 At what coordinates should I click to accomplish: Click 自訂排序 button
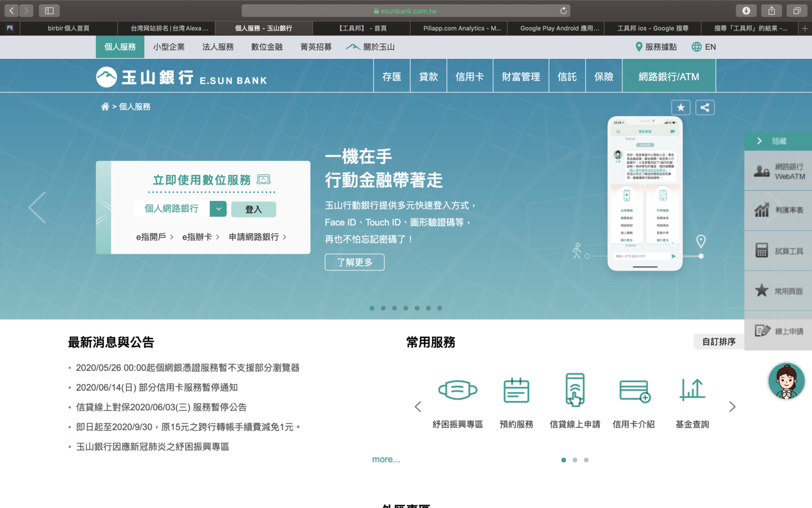tap(719, 341)
